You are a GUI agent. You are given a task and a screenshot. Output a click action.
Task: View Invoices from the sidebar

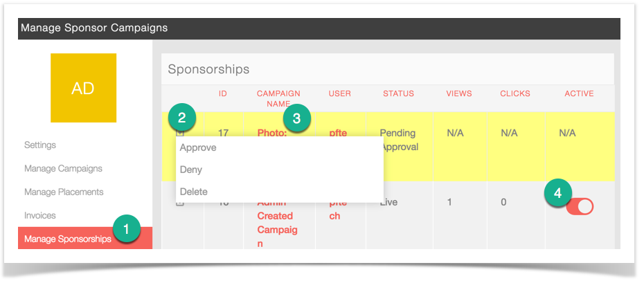coord(40,216)
